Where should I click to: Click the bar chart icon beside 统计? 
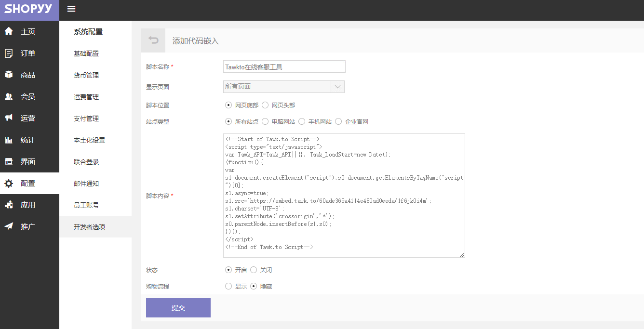pos(9,140)
